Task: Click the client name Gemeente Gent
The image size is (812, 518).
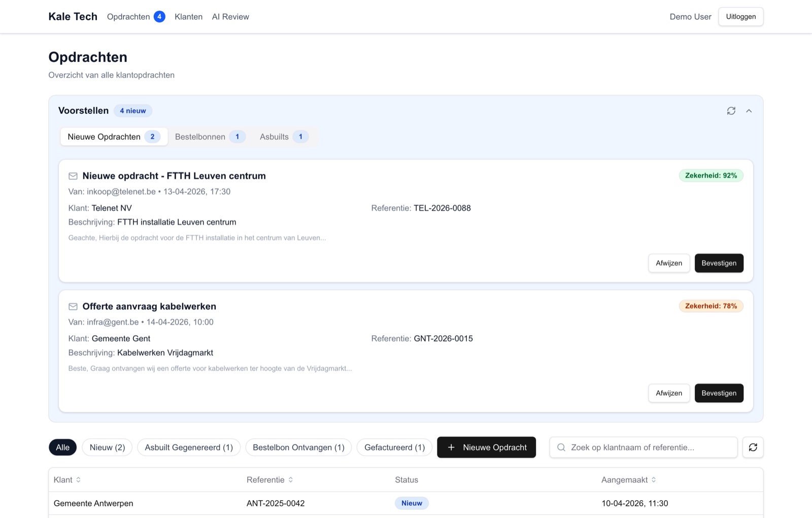Action: click(x=121, y=339)
